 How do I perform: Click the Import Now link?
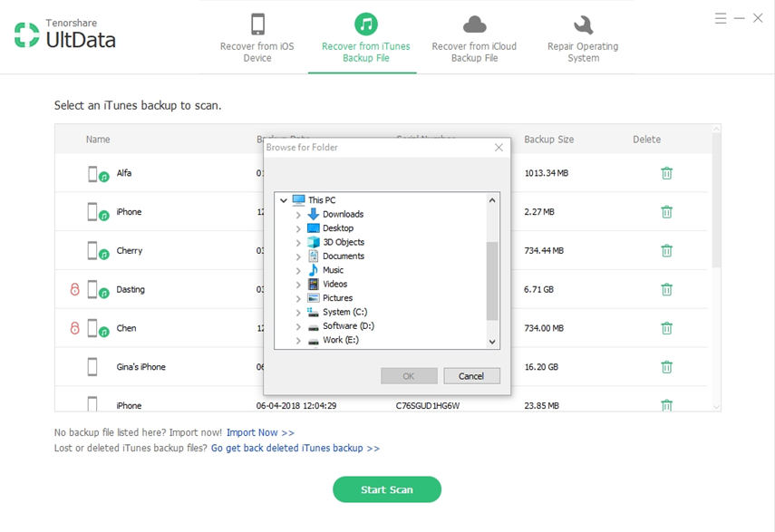pyautogui.click(x=260, y=432)
